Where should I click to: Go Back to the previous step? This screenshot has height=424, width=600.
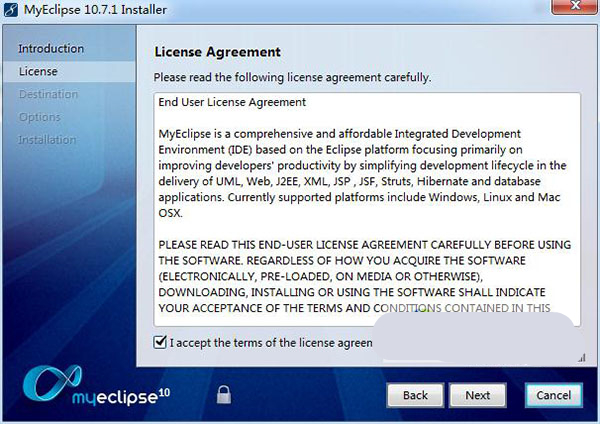415,395
